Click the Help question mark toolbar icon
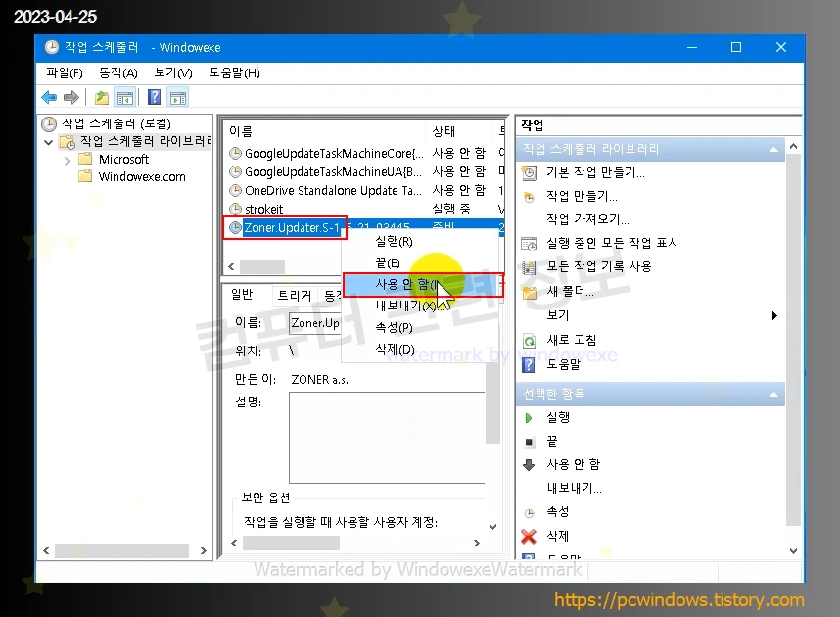Screen dimensions: 840x617 tap(155, 98)
